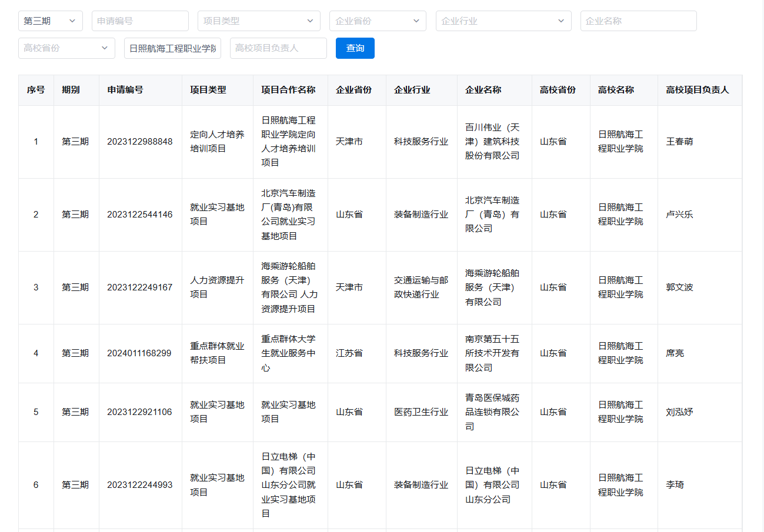The width and height of the screenshot is (764, 532).
Task: Click the 日照航海工程职业学院 university name field
Action: pos(172,48)
